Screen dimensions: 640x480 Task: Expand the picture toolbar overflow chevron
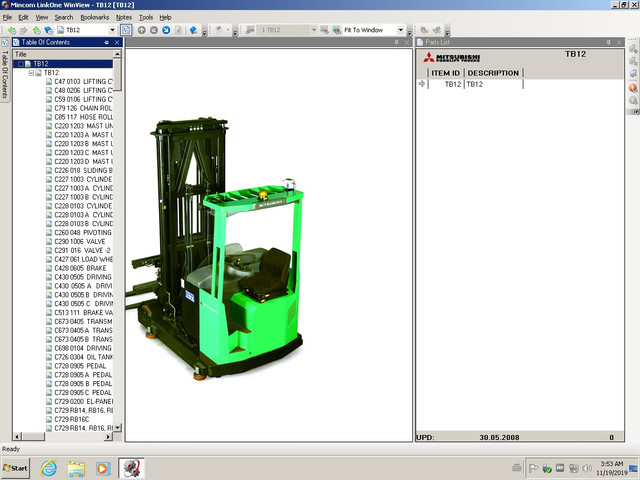pos(409,32)
